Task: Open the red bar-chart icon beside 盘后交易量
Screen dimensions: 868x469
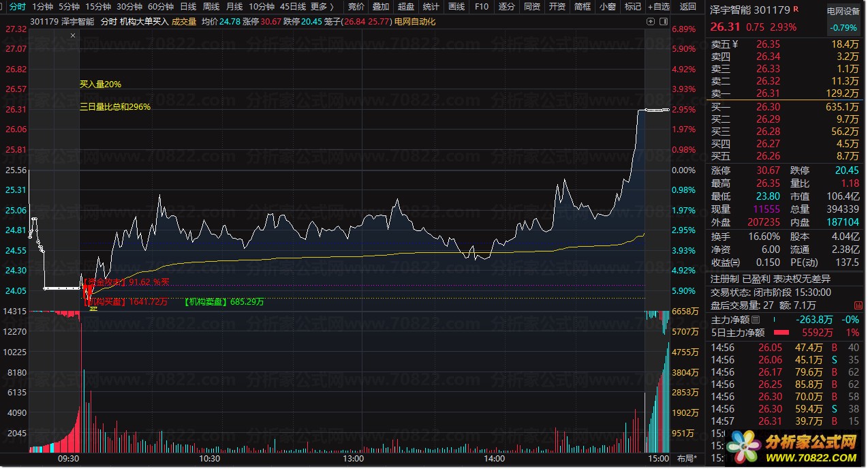Action: pos(857,304)
